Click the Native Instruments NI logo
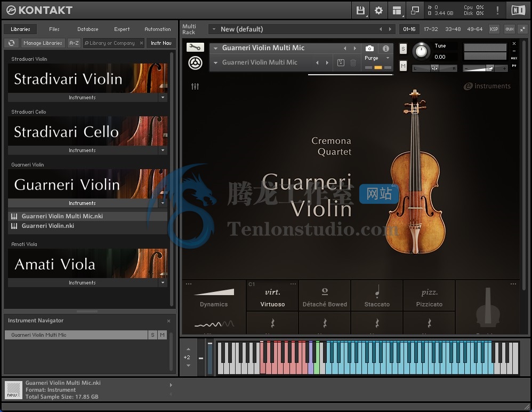This screenshot has height=412, width=532. [x=518, y=11]
